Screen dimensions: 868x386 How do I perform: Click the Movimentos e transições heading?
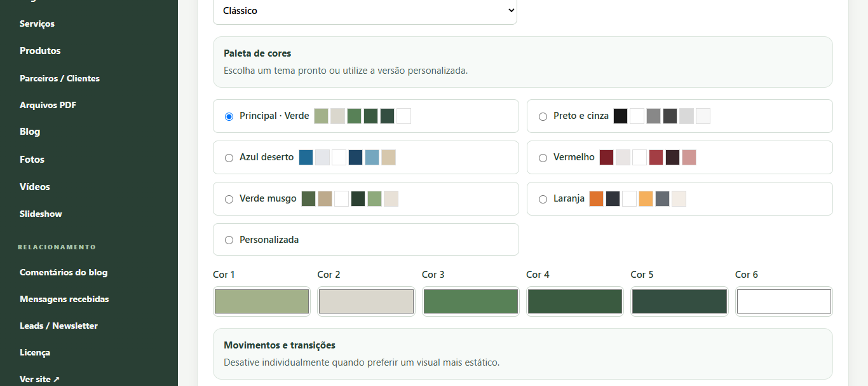click(280, 345)
